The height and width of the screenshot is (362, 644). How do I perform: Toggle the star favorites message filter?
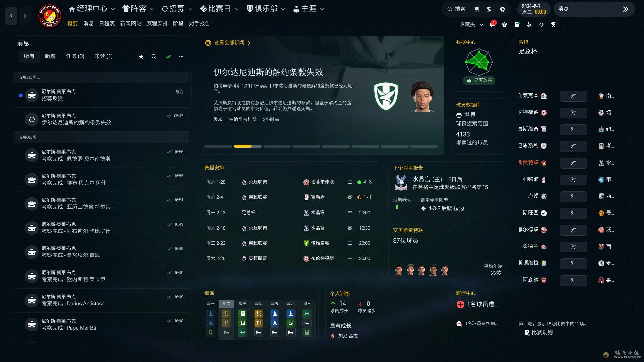click(141, 57)
